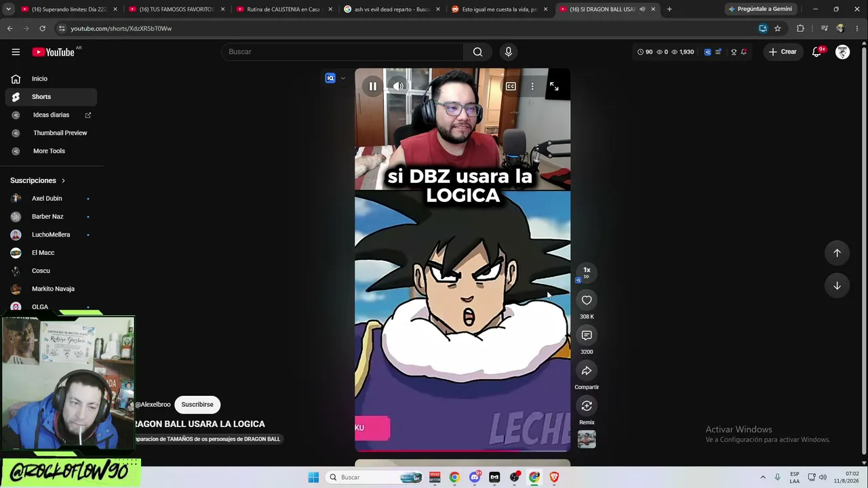The height and width of the screenshot is (488, 868).
Task: Open more options on the Short player
Action: (x=532, y=87)
